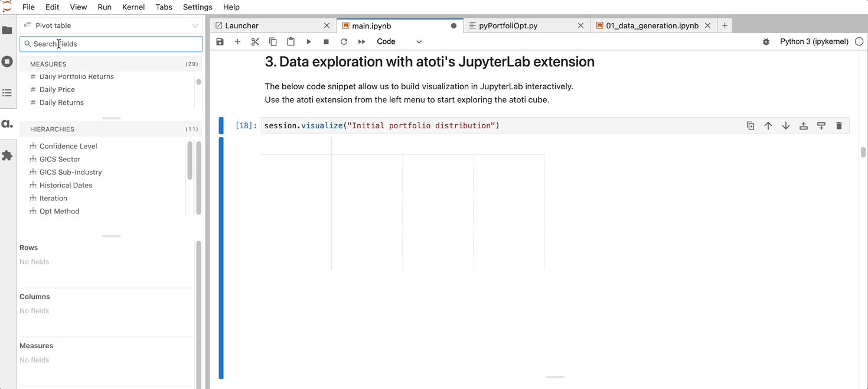Close the 01_data_generation.ipynb tab
Viewport: 868px width, 389px height.
coord(707,25)
